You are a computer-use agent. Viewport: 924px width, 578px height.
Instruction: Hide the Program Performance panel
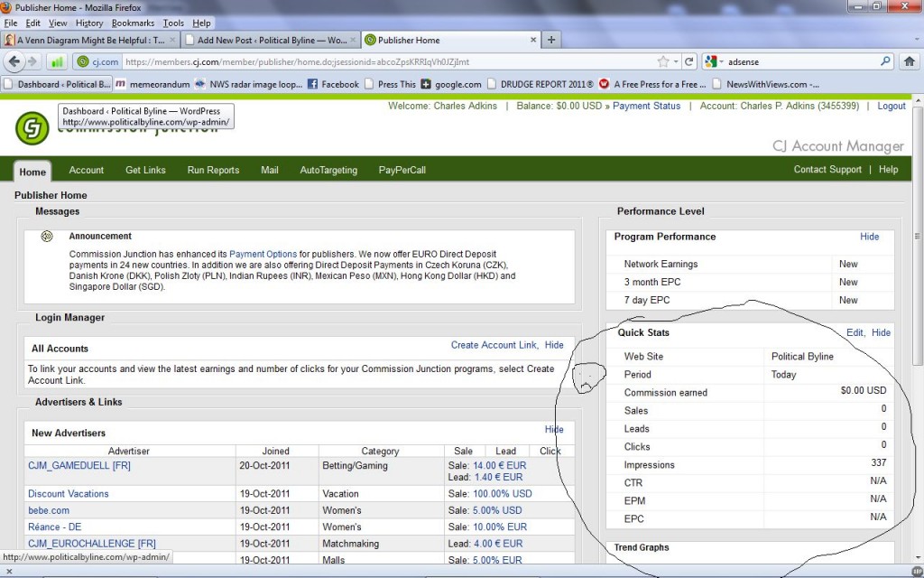pos(869,237)
